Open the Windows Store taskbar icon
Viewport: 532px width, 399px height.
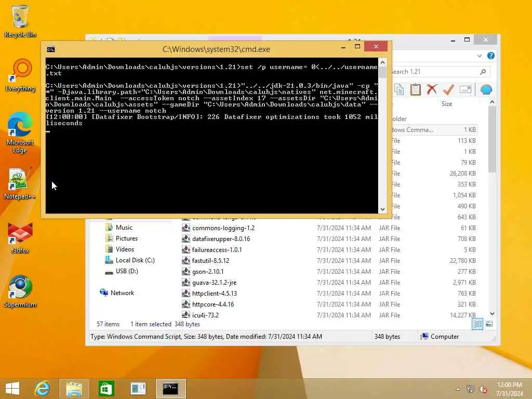point(106,389)
